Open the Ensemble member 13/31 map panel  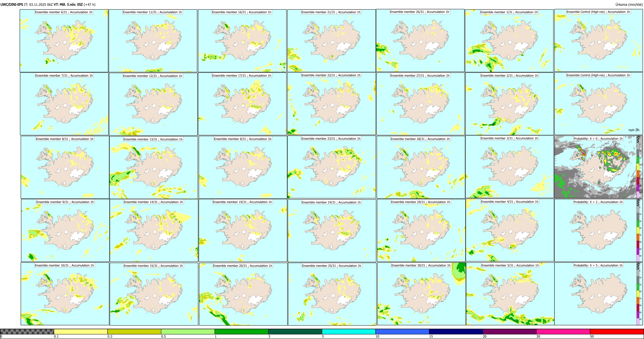click(x=154, y=167)
